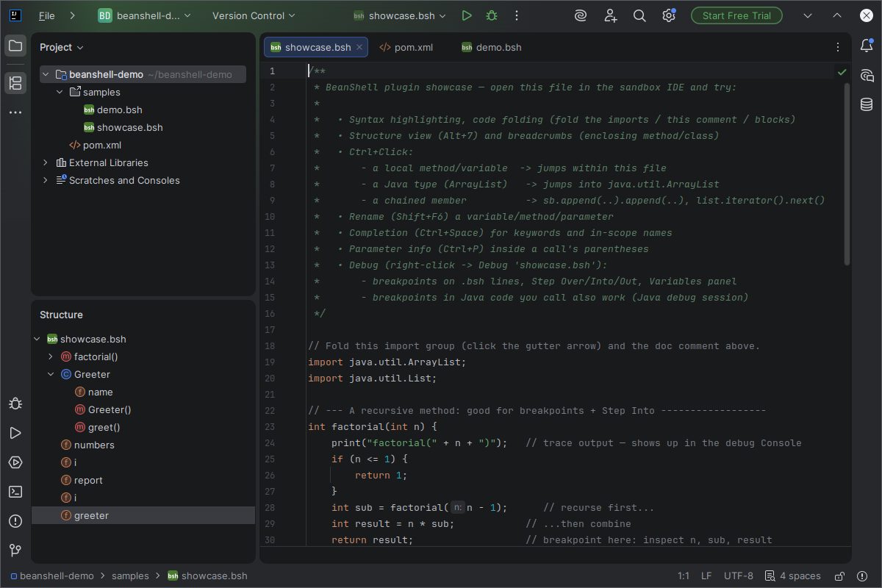Change the LF line separator
The width and height of the screenshot is (882, 588).
click(706, 576)
